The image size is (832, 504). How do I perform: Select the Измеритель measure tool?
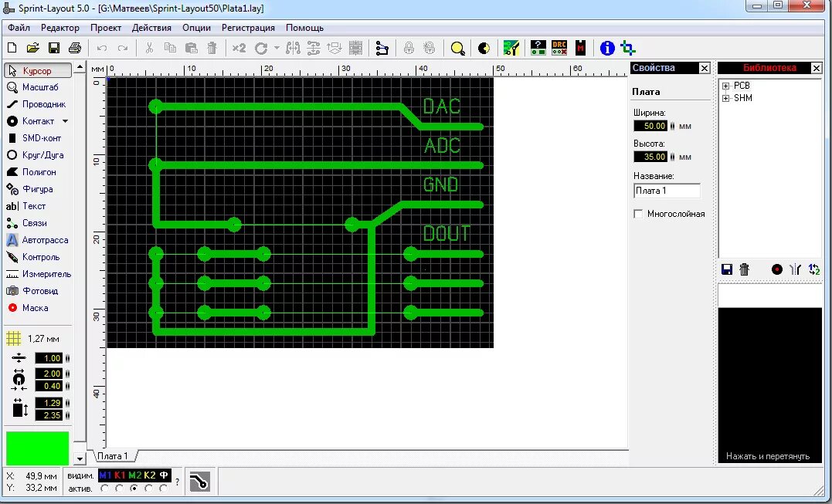pyautogui.click(x=38, y=274)
